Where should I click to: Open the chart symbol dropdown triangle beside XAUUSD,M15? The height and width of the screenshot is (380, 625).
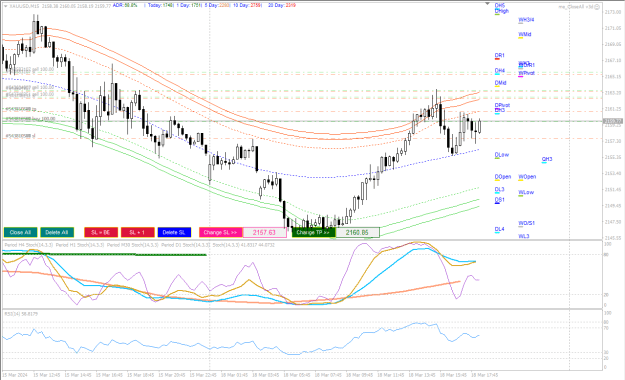(x=6, y=6)
